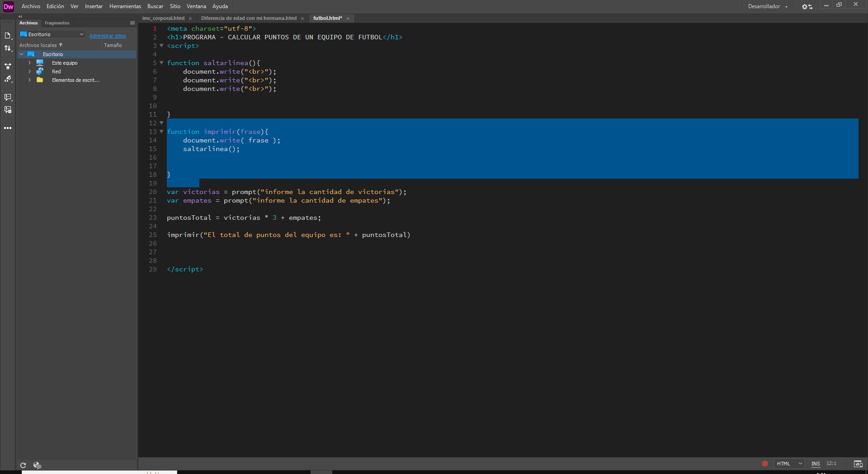868x474 pixels.
Task: Click the Refresh icon in Archivos panel
Action: (x=23, y=465)
